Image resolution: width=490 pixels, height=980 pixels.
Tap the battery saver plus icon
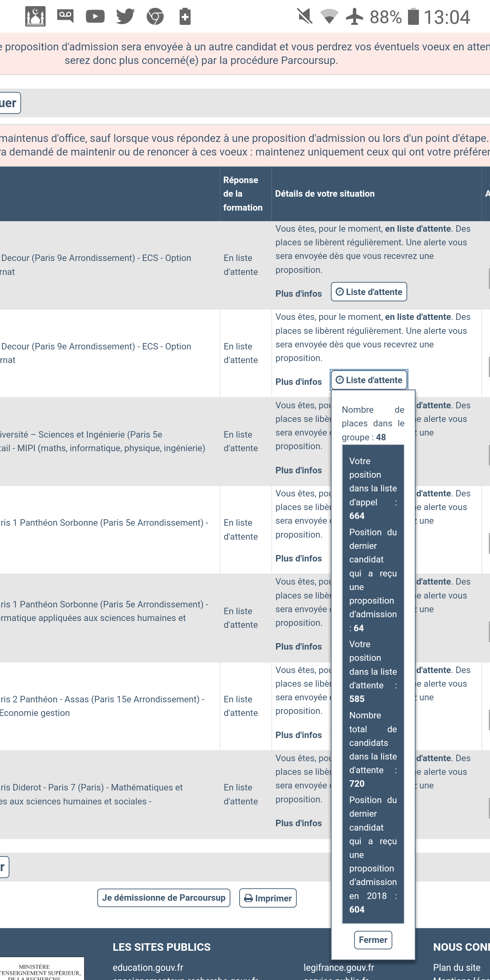[185, 17]
